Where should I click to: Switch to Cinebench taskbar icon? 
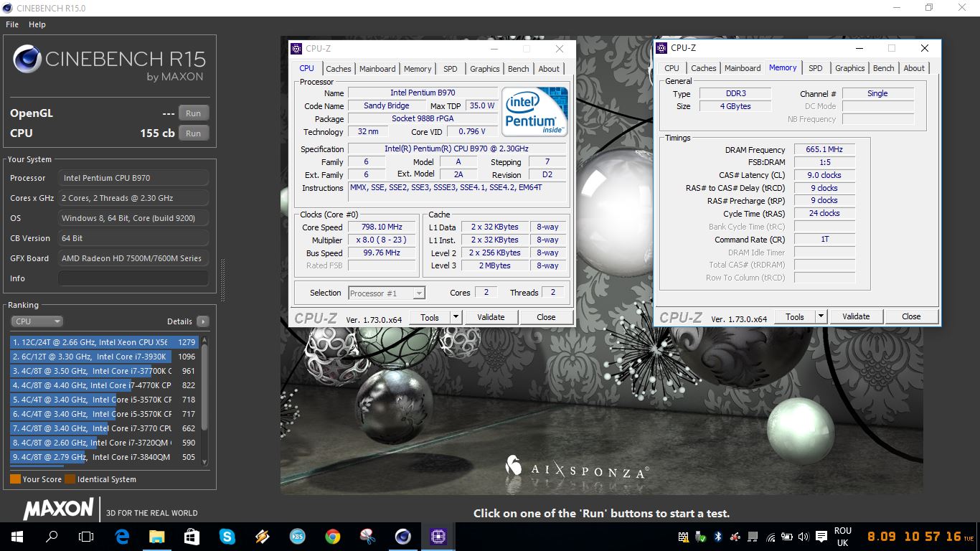tap(402, 536)
